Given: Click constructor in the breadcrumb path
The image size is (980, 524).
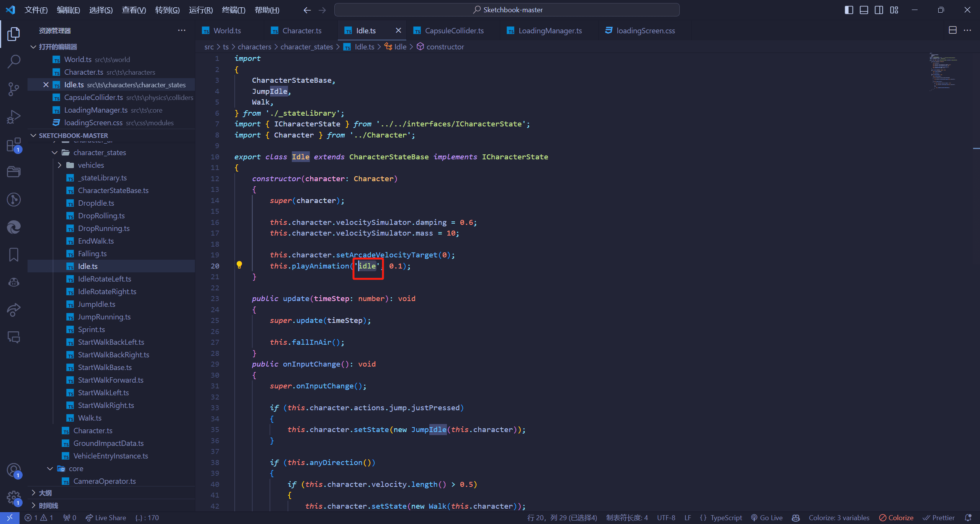Looking at the screenshot, I should click(445, 47).
